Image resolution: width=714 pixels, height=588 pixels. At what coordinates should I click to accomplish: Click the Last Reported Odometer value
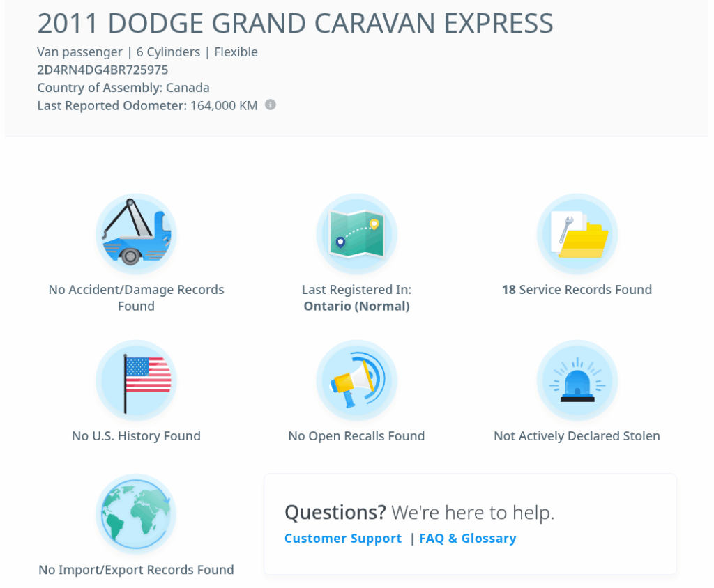[x=223, y=106]
